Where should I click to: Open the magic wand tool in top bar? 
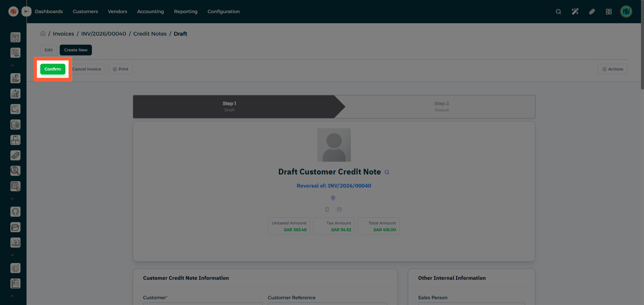[575, 12]
